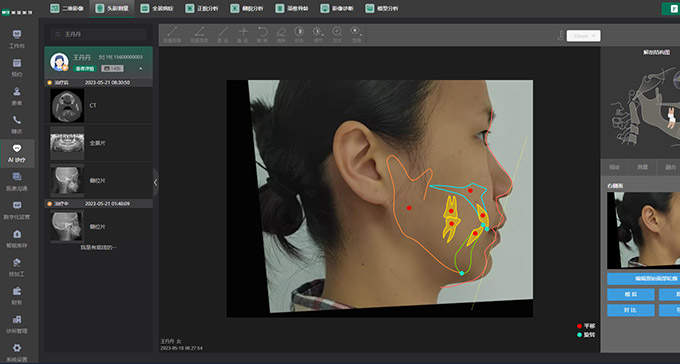Open the 侧位片 thumbnail under the second group

coord(67,226)
